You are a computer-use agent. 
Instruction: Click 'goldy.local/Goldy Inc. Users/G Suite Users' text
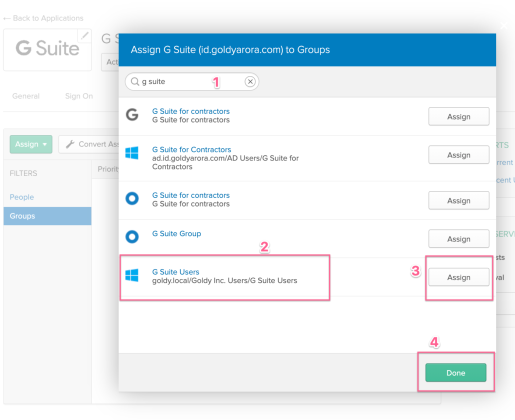tap(224, 280)
